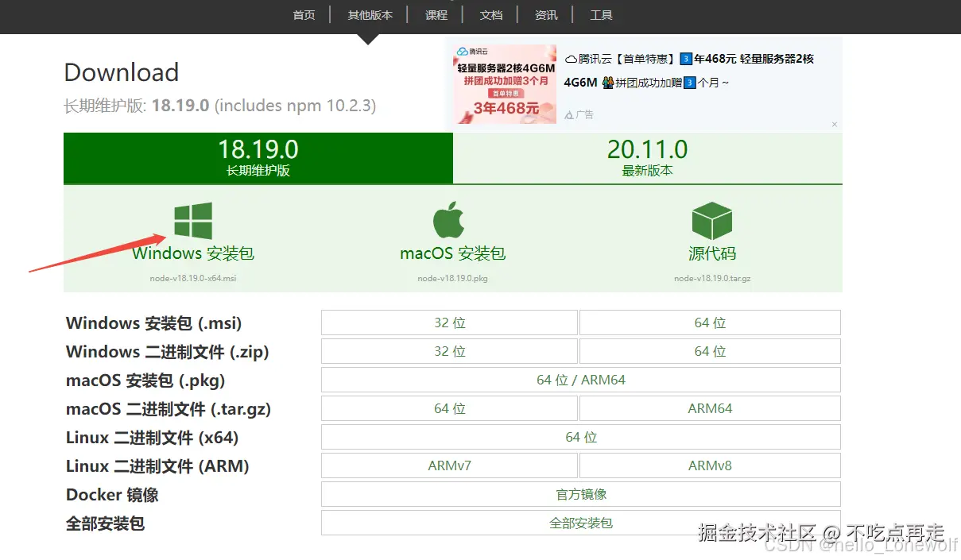Download Windows .zip 32 位 binary

tap(449, 351)
